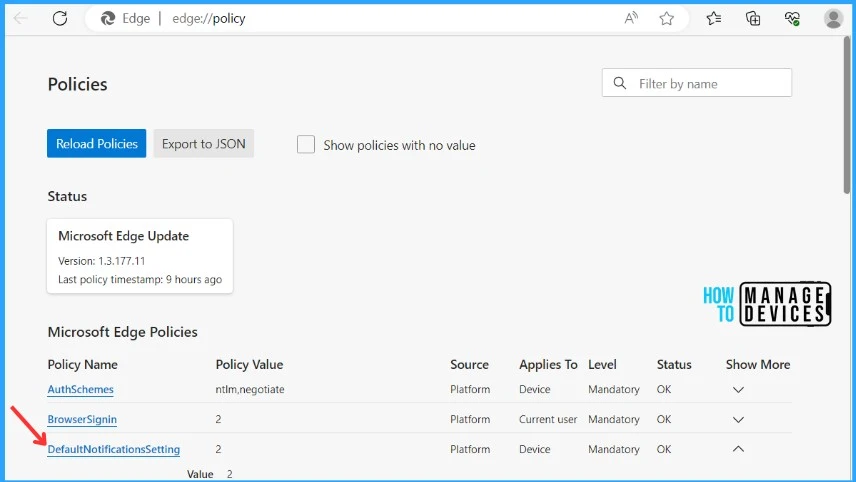The image size is (856, 482).
Task: Select the Current user cell
Action: (x=548, y=419)
